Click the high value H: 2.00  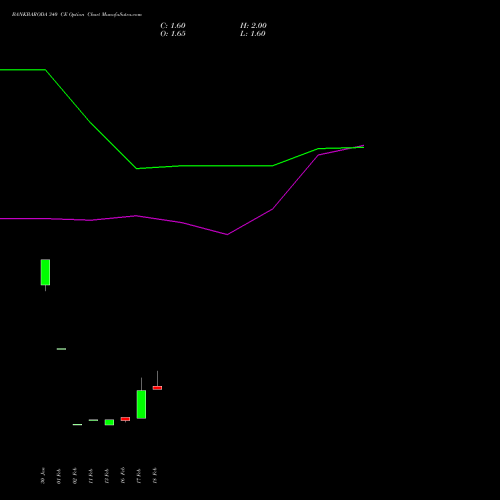(253, 26)
